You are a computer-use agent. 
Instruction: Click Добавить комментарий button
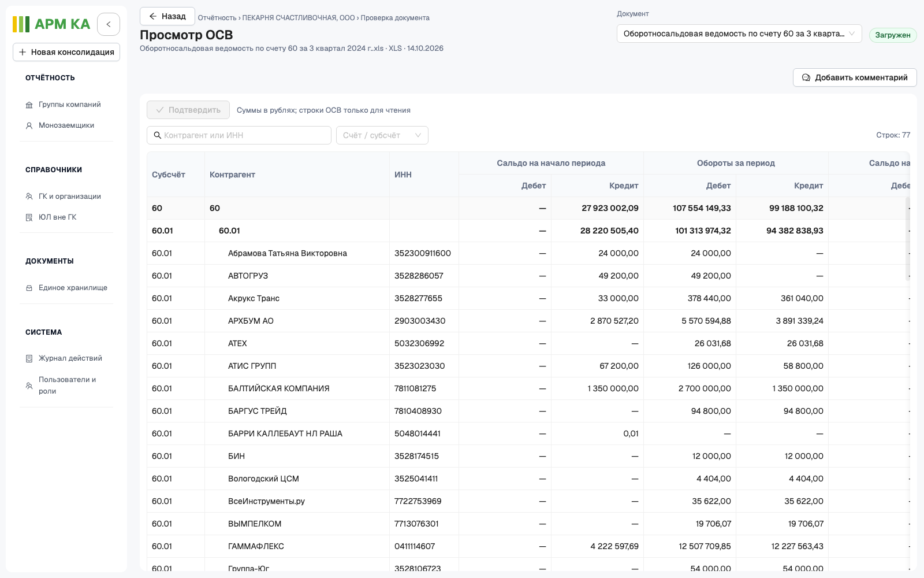[x=855, y=77]
